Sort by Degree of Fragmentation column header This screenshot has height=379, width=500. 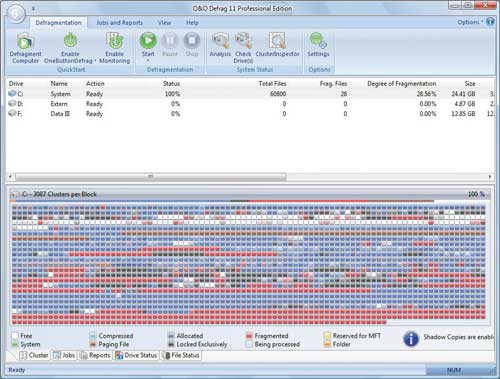[x=402, y=83]
